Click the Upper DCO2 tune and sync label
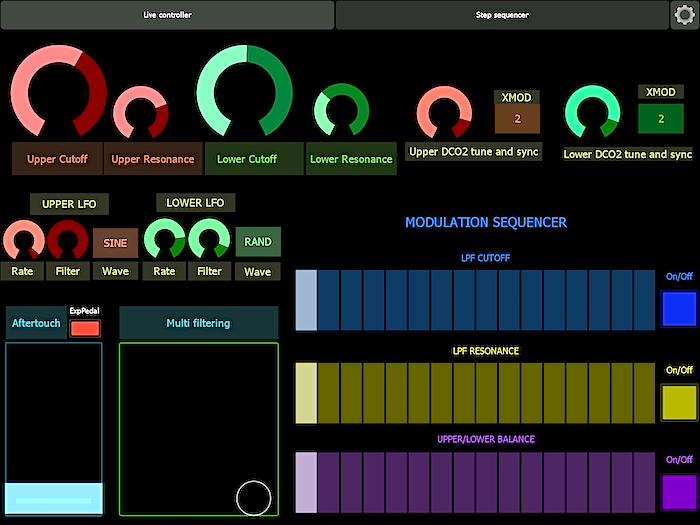700x525 pixels. [474, 152]
